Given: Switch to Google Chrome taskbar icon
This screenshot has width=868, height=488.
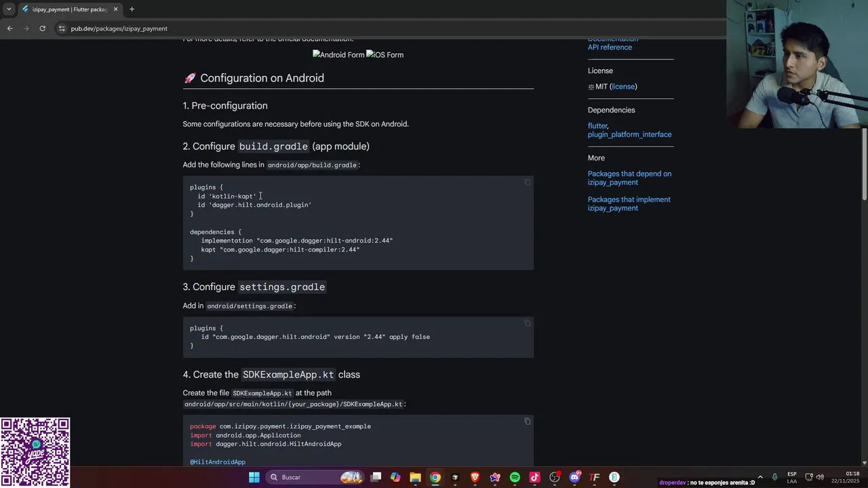Looking at the screenshot, I should click(x=435, y=477).
